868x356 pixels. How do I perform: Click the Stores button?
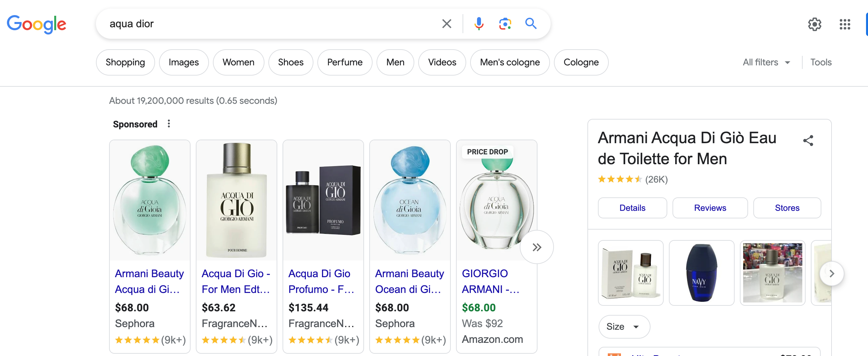point(787,208)
